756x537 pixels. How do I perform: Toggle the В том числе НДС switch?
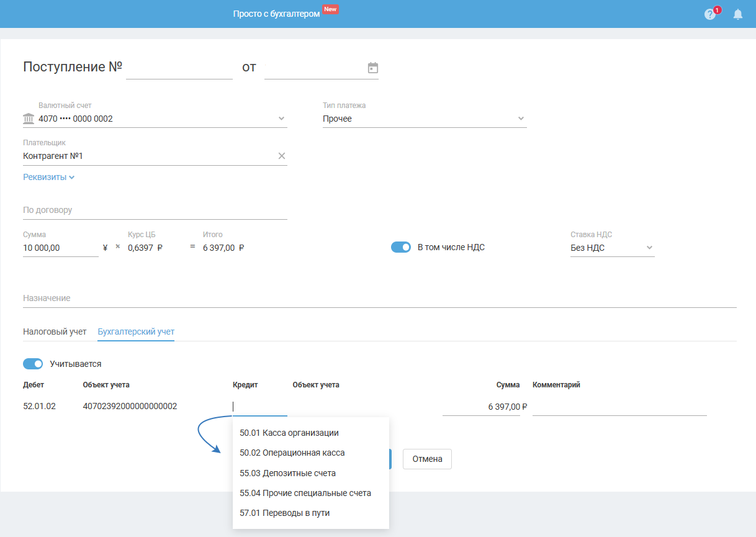pyautogui.click(x=401, y=247)
